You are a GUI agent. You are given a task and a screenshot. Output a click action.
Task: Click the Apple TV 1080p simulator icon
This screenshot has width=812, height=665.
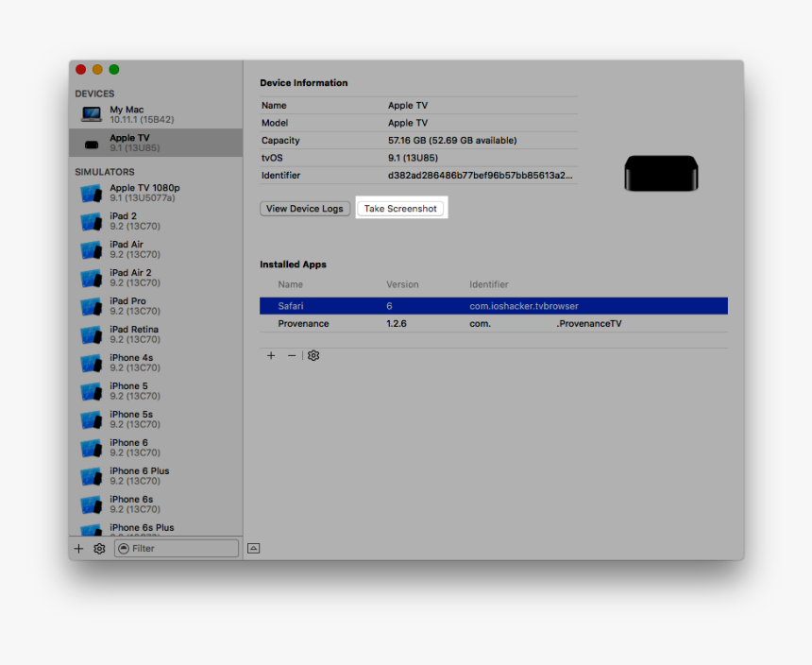91,193
